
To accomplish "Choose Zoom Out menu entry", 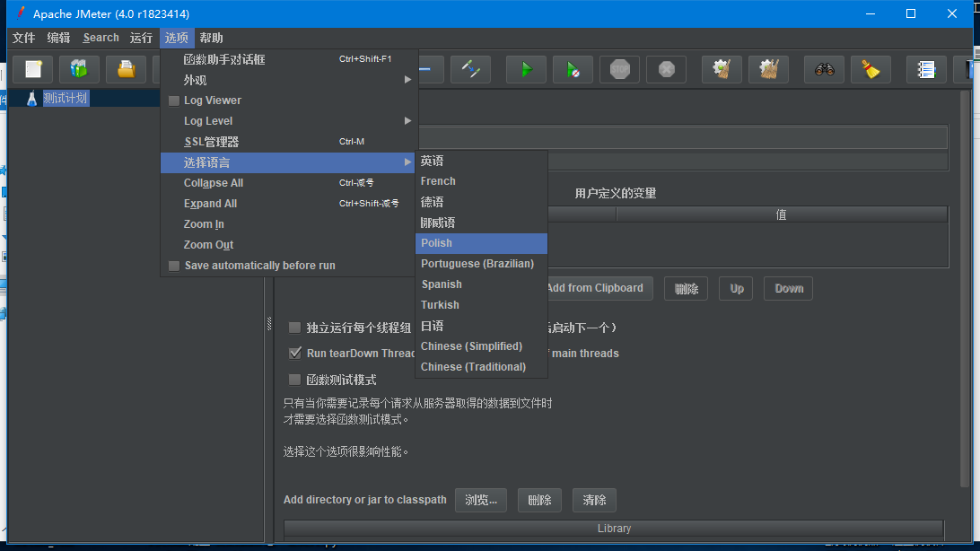I will tap(288, 245).
